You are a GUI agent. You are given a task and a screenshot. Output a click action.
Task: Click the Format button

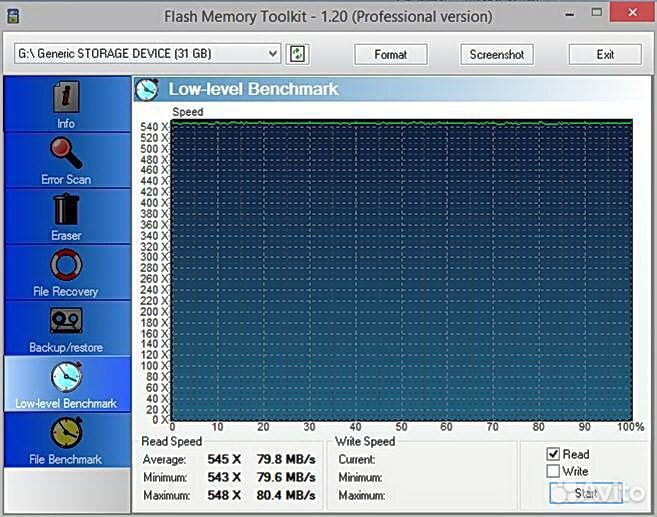391,54
